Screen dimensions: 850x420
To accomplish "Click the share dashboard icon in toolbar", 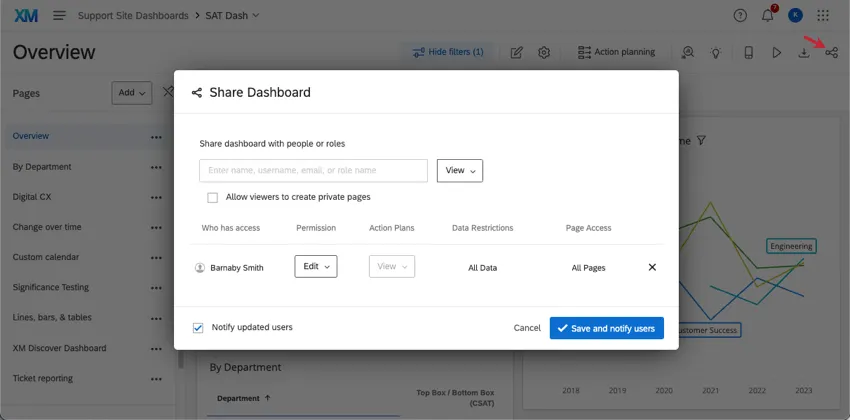I will pyautogui.click(x=831, y=52).
